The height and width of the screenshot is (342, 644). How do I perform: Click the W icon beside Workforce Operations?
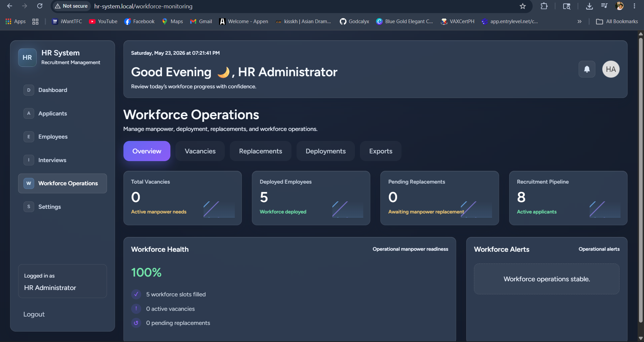pyautogui.click(x=29, y=183)
